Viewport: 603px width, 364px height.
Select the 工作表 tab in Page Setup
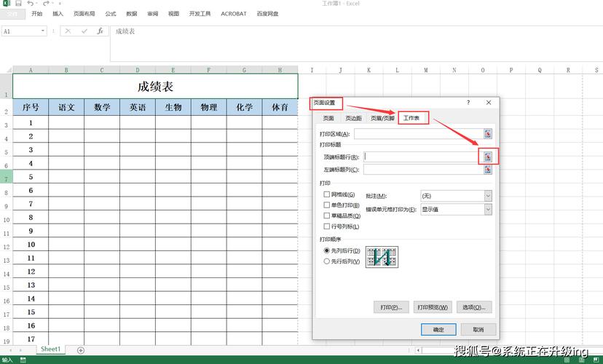tap(411, 118)
